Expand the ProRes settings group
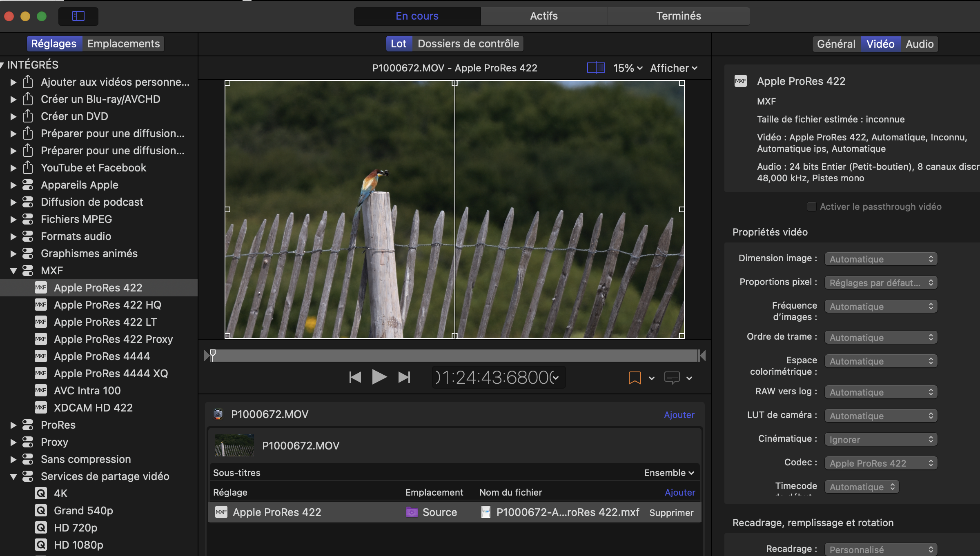 pyautogui.click(x=13, y=425)
